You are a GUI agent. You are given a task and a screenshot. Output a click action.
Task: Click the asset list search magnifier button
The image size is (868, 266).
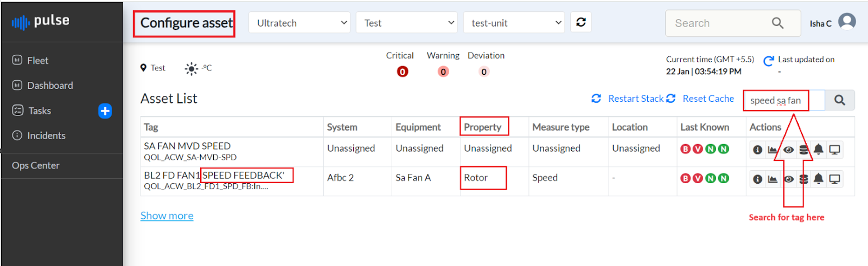click(840, 100)
